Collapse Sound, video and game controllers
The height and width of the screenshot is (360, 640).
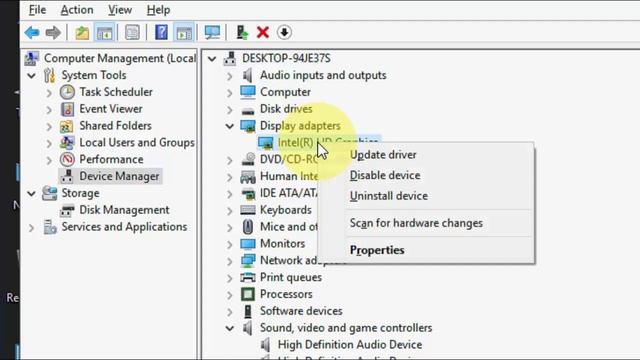click(230, 328)
